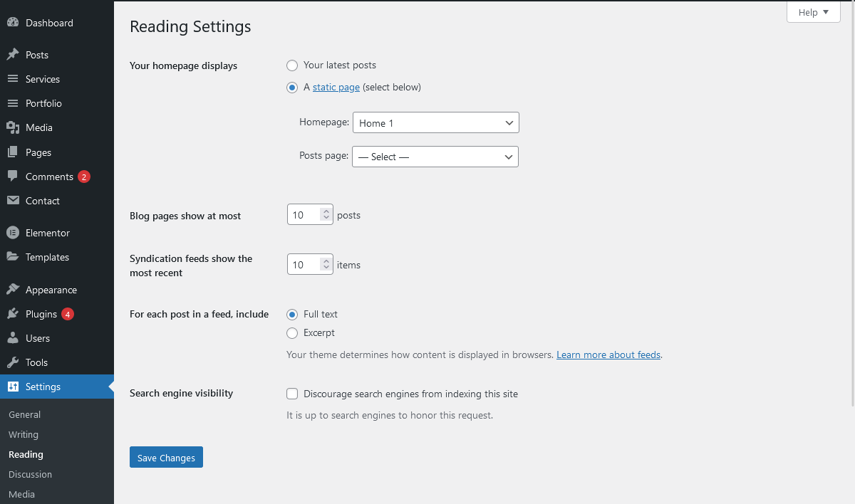Expand the Posts page select dropdown
Screen dimensions: 855x504
(x=435, y=157)
